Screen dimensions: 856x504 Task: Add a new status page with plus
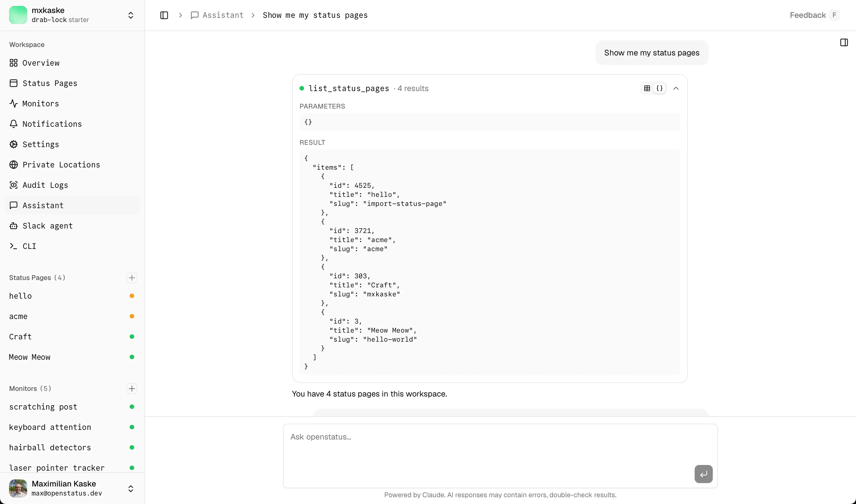click(x=132, y=278)
